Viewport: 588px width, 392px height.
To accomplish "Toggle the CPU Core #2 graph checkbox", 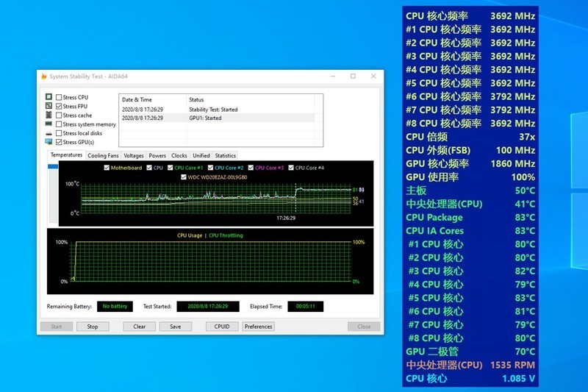I will (x=210, y=168).
